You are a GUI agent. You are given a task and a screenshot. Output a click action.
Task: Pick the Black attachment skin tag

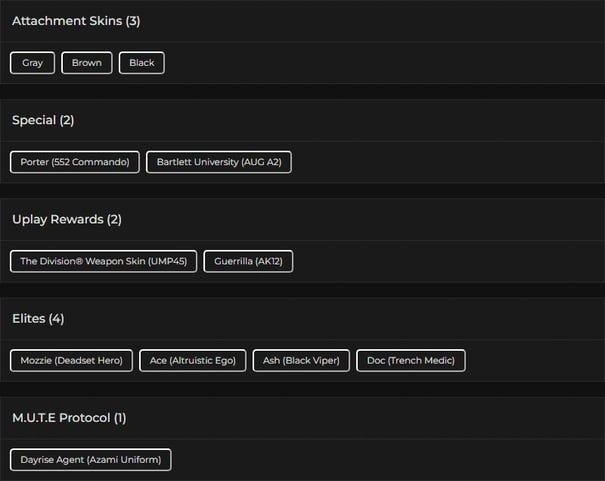[142, 63]
